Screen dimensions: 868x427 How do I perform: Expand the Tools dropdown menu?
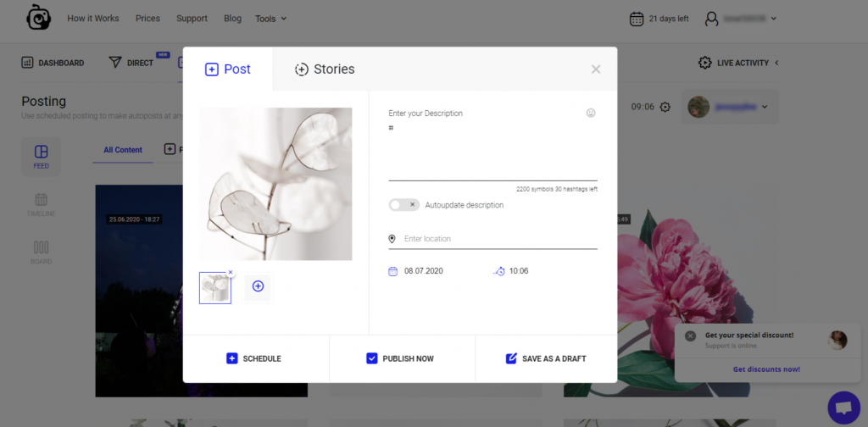270,19
